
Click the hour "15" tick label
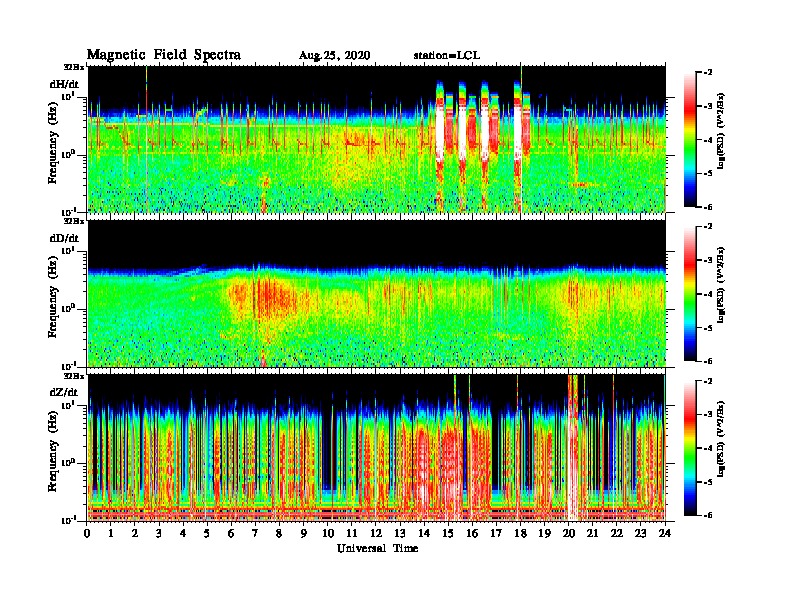(x=448, y=533)
